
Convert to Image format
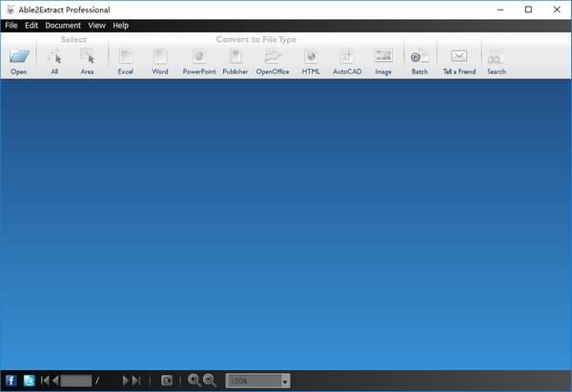[383, 58]
